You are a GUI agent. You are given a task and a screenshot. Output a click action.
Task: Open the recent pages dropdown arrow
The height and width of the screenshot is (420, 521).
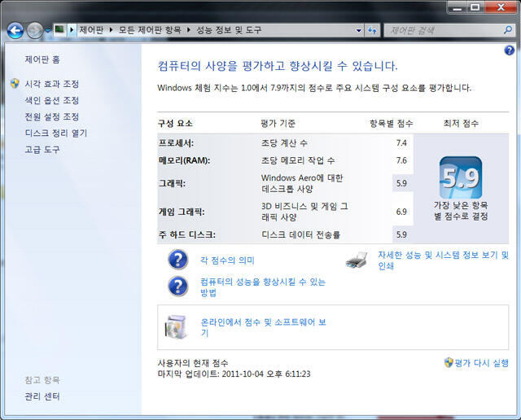click(x=48, y=31)
